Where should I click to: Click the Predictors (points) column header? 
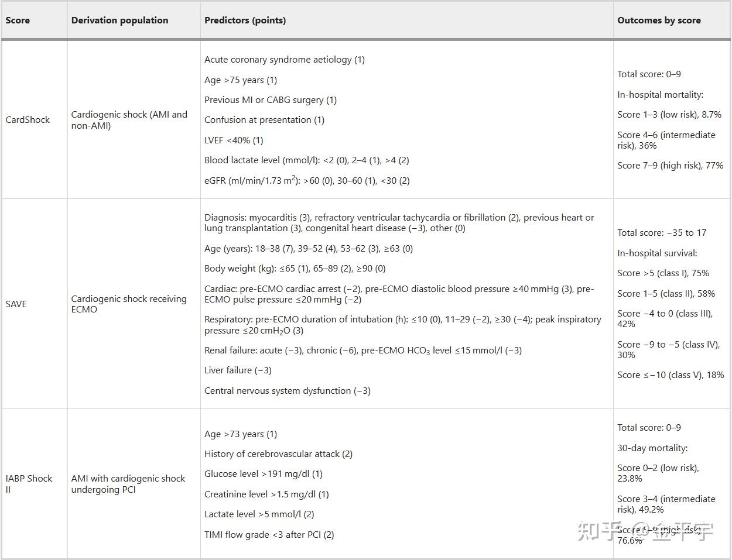click(245, 20)
